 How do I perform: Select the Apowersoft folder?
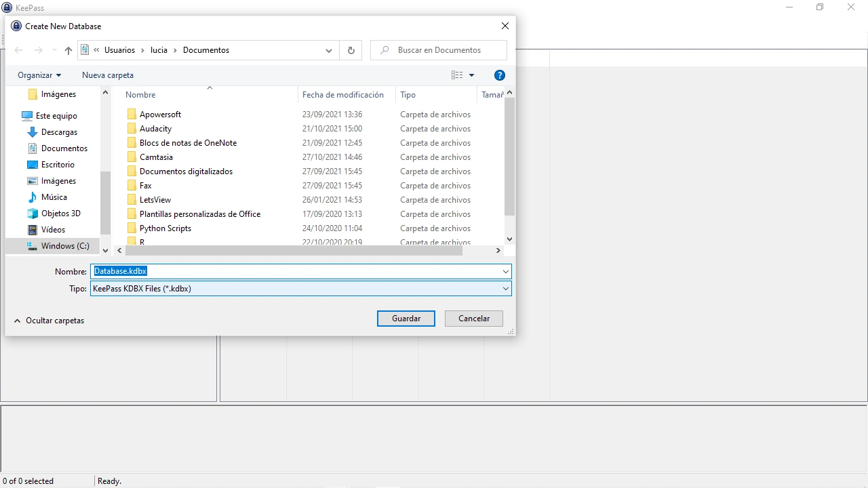(x=160, y=115)
